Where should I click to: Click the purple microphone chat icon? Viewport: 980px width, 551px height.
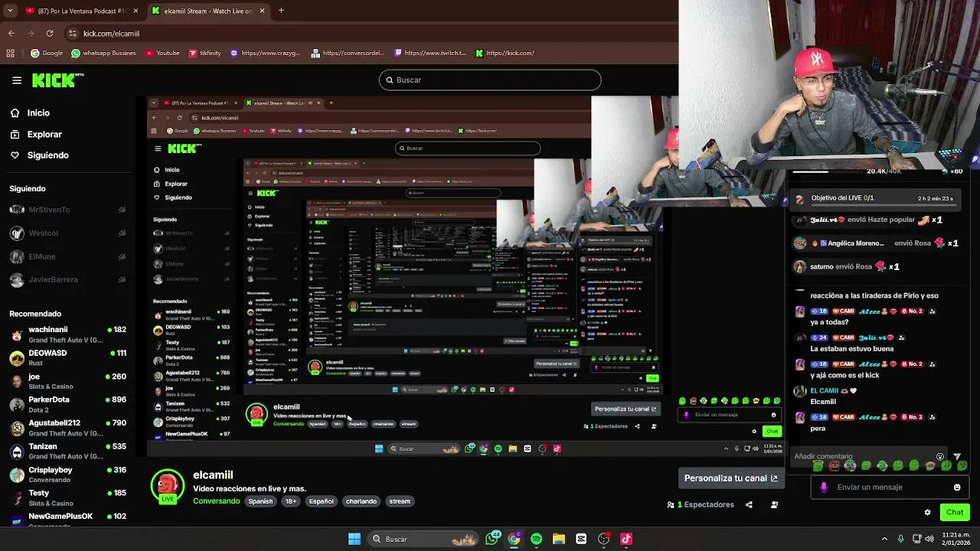point(824,487)
